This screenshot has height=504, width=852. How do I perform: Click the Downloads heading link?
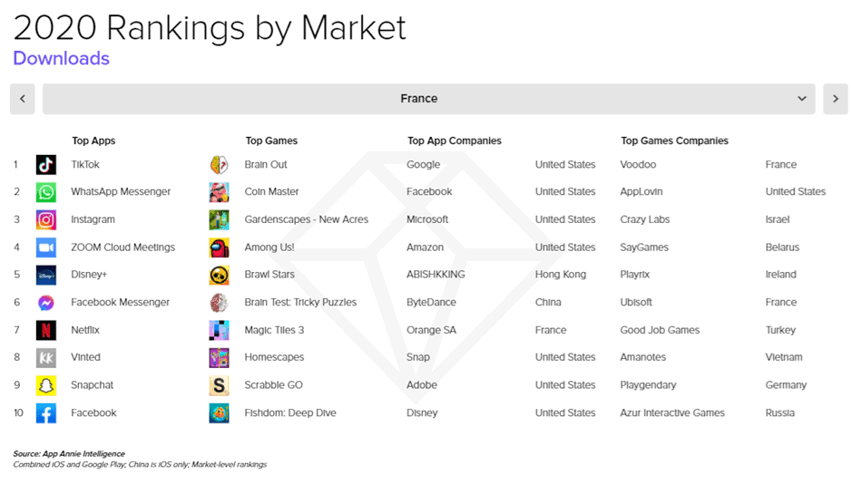pos(61,59)
